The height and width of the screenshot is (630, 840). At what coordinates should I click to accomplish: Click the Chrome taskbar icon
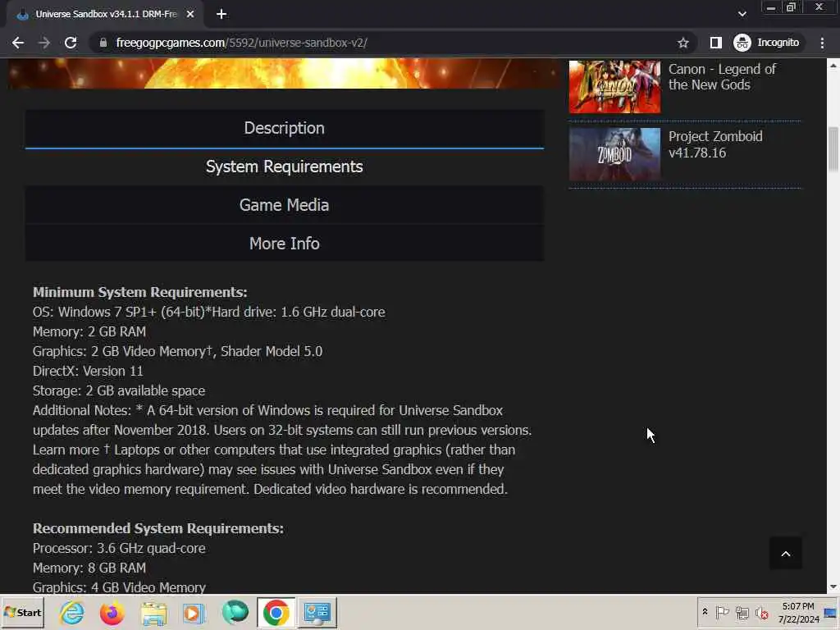point(276,612)
